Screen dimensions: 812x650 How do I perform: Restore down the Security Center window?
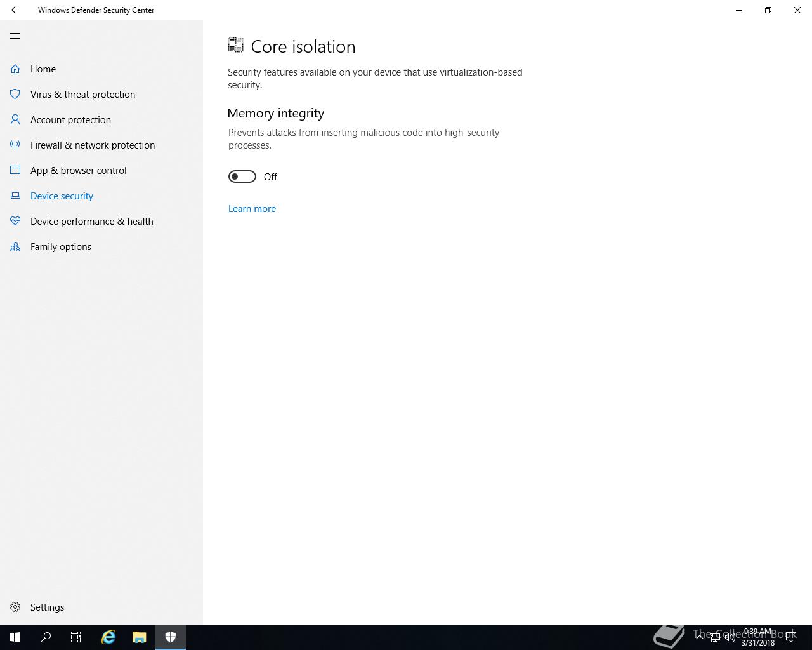[768, 10]
